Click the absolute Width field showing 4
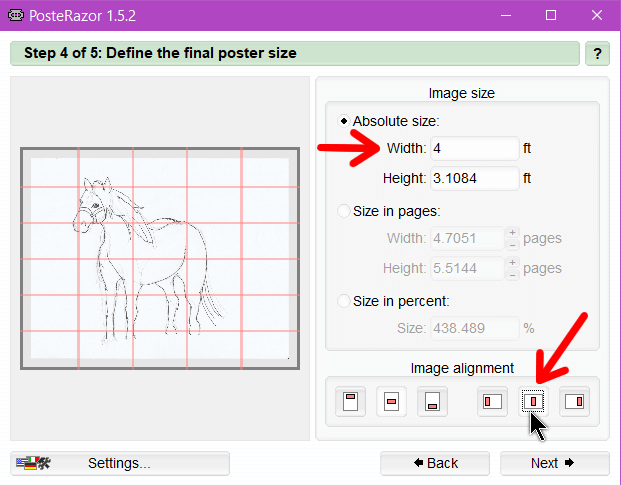The height and width of the screenshot is (485, 621). click(x=474, y=148)
